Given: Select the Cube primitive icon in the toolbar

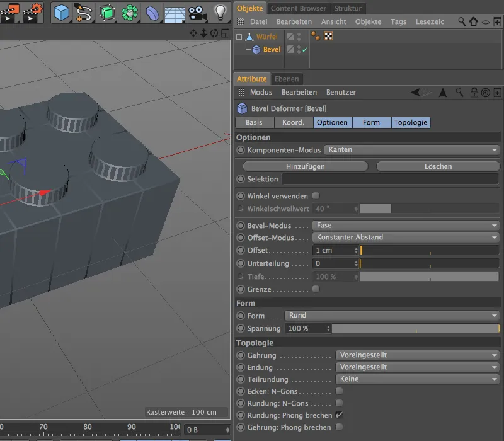Looking at the screenshot, I should click(60, 11).
